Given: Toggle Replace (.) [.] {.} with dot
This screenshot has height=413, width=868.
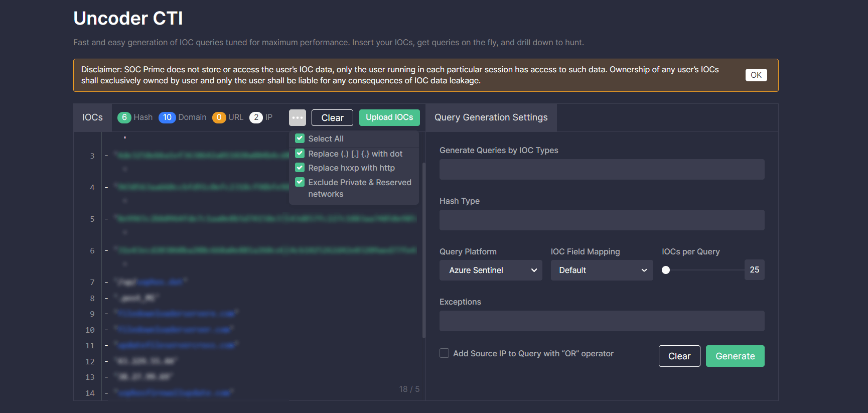Looking at the screenshot, I should (300, 154).
